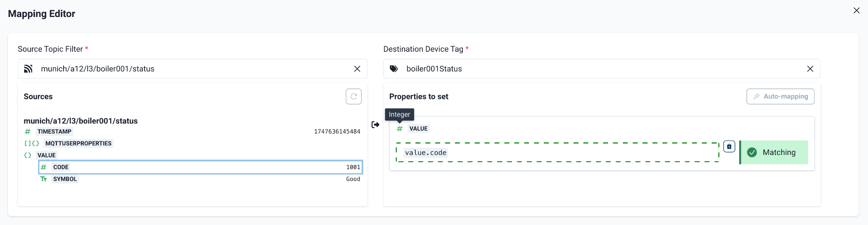
Task: Click the hash icon next to TIMESTAMP
Action: [x=28, y=132]
